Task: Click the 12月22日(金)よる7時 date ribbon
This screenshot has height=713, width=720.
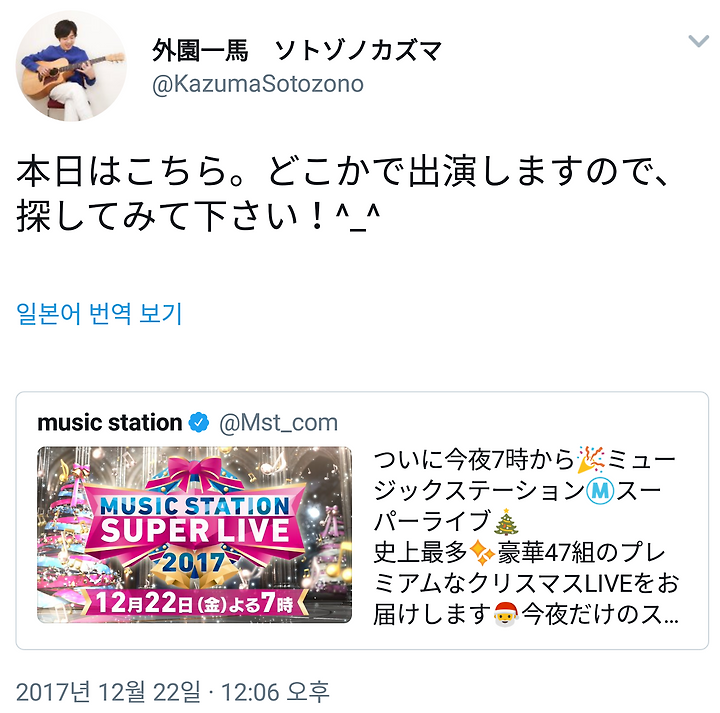Action: point(194,603)
